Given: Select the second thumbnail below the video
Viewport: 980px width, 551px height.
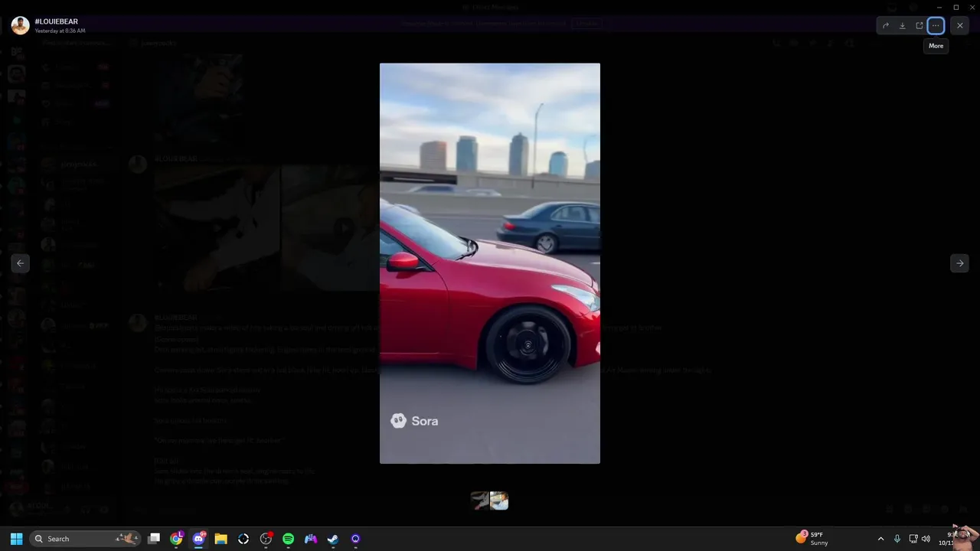Looking at the screenshot, I should [x=499, y=500].
